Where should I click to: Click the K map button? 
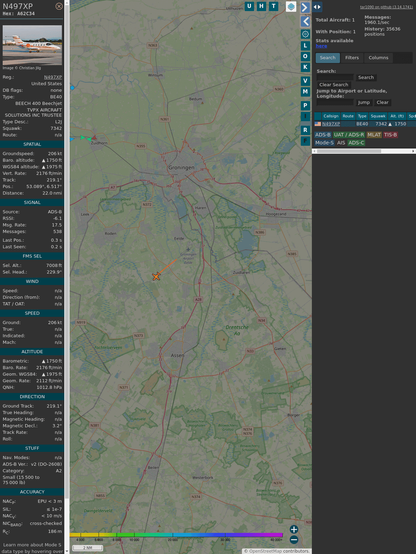tap(305, 67)
